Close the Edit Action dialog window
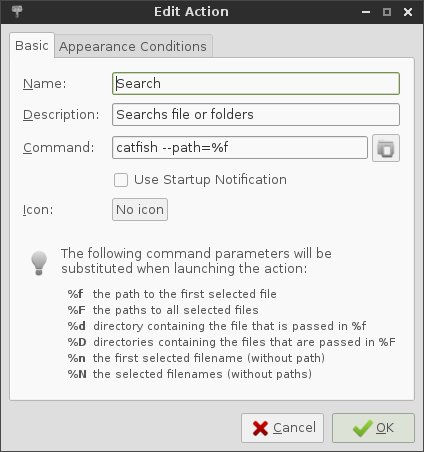The image size is (424, 452). [x=408, y=12]
